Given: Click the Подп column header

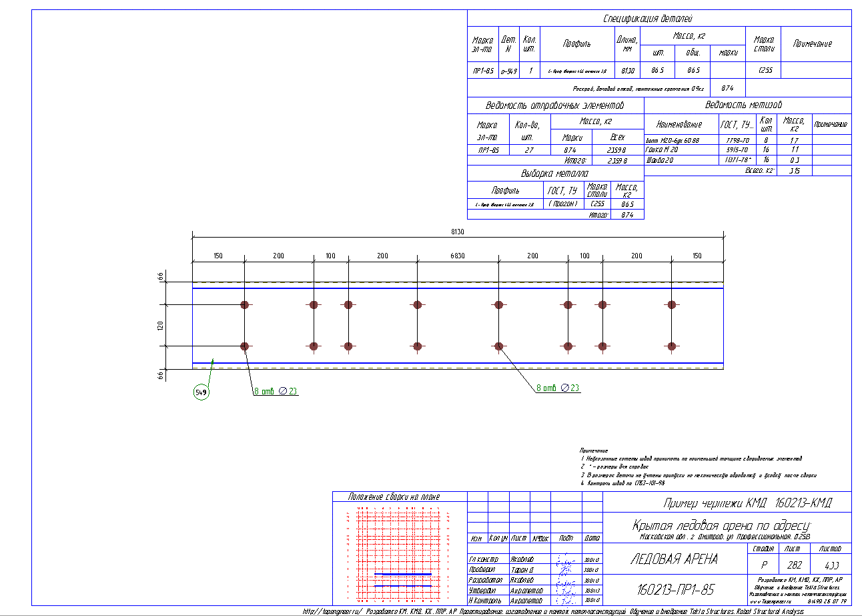Looking at the screenshot, I should point(566,538).
